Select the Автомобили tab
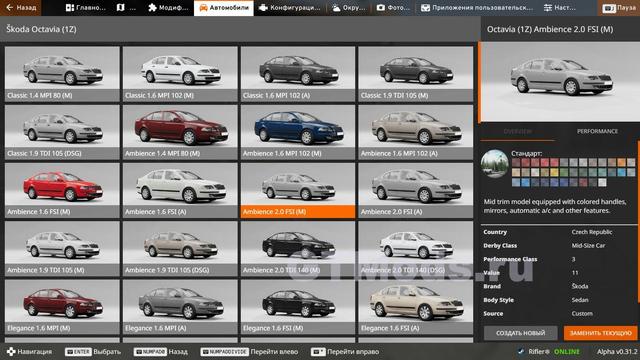The width and height of the screenshot is (640, 360). click(x=224, y=8)
